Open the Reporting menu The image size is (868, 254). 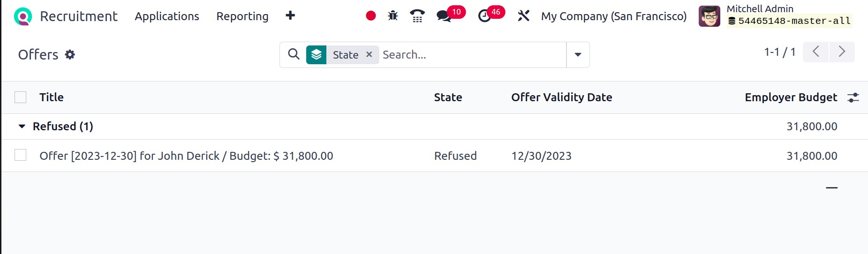242,16
